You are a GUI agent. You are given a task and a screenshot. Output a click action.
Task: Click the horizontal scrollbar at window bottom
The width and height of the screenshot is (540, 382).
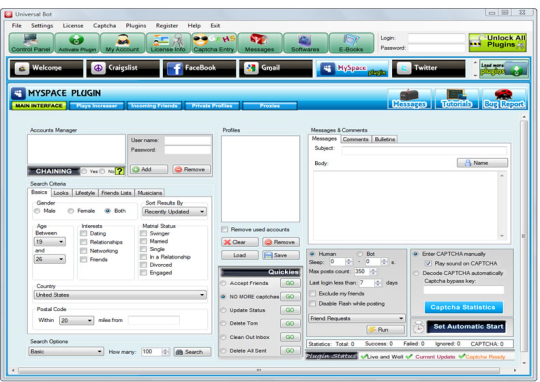click(259, 371)
